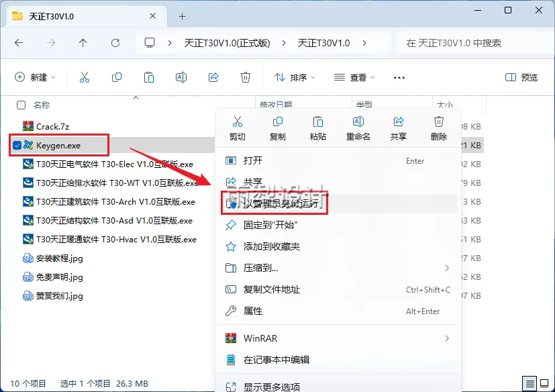The height and width of the screenshot is (392, 555).
Task: Uncheck the Keygen.exe selection checkbox
Action: 17,145
